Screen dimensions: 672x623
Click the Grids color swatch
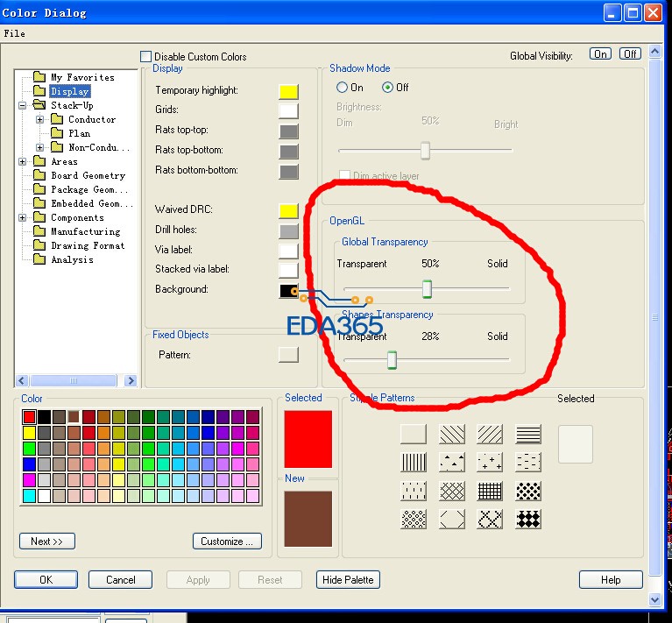click(x=288, y=110)
